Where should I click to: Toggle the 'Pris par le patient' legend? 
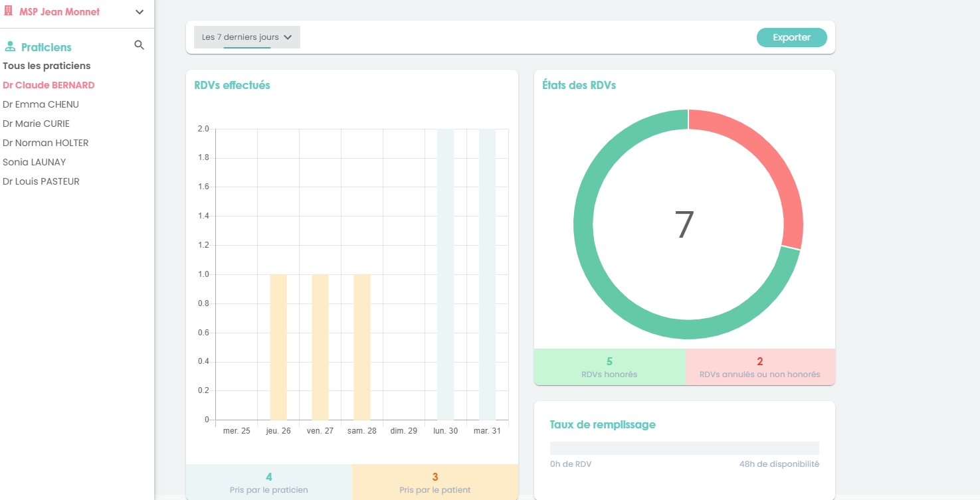pos(435,482)
